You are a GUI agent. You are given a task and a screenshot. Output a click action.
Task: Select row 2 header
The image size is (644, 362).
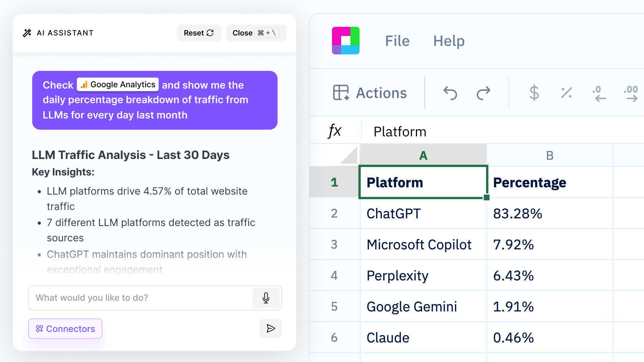tap(334, 213)
